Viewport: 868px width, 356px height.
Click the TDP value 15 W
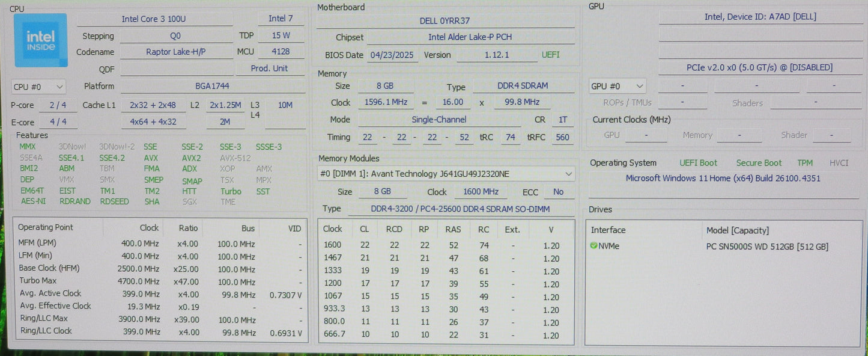[281, 36]
